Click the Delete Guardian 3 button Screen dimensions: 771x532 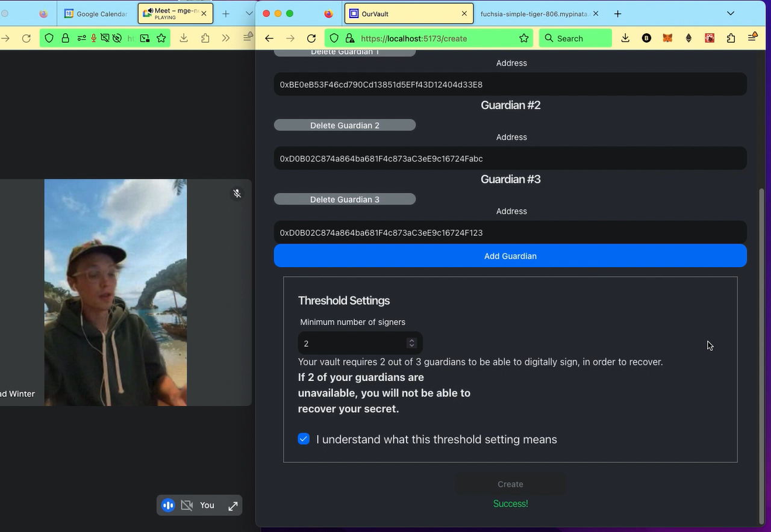[x=345, y=199]
